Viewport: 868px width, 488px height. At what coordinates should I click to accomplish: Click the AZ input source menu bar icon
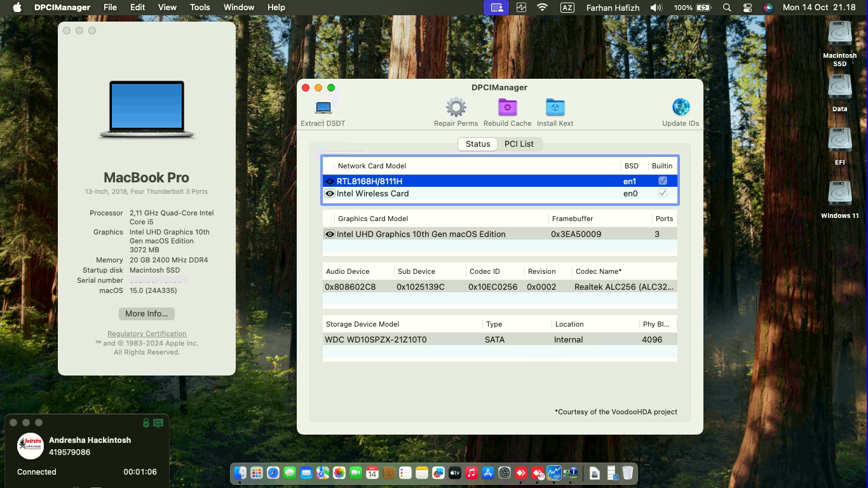(567, 7)
